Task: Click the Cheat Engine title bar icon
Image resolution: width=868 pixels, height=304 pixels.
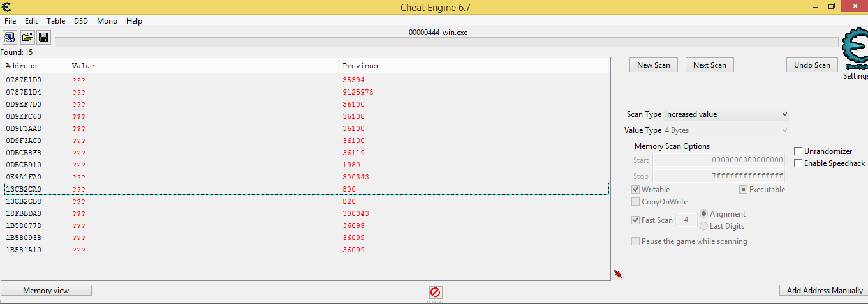Action: point(6,7)
